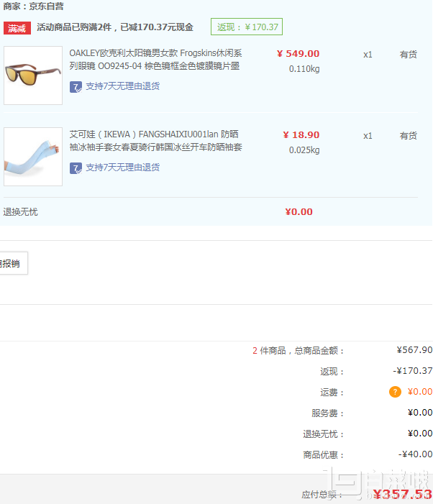Click the red ¥0.00 退换无忧 amount

click(x=298, y=212)
